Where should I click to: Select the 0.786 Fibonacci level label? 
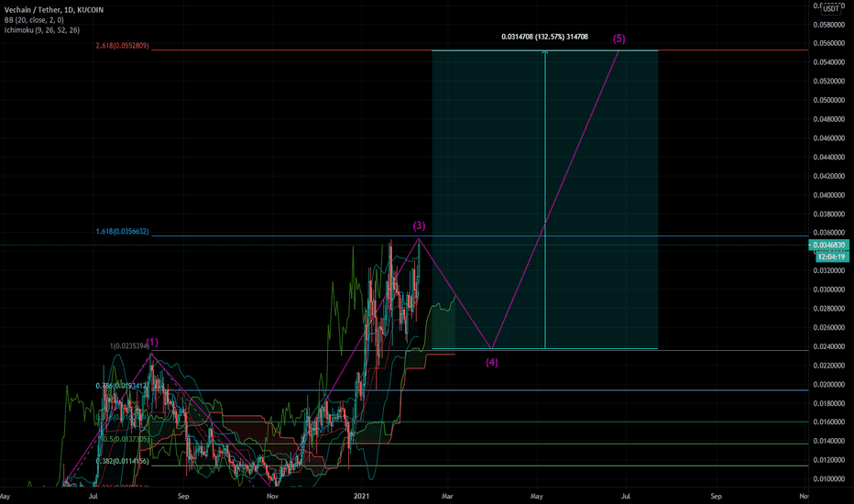click(122, 386)
